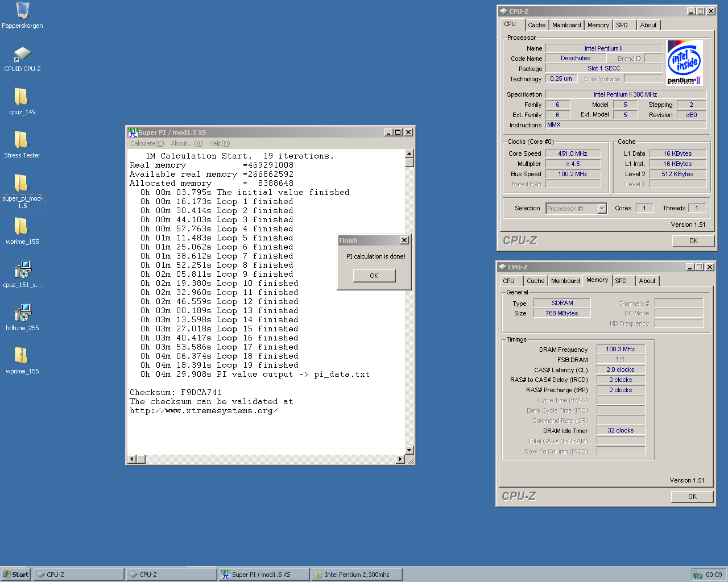Click the DRAM Idle Timer 32 clocks field
The width and height of the screenshot is (728, 582).
pyautogui.click(x=621, y=431)
